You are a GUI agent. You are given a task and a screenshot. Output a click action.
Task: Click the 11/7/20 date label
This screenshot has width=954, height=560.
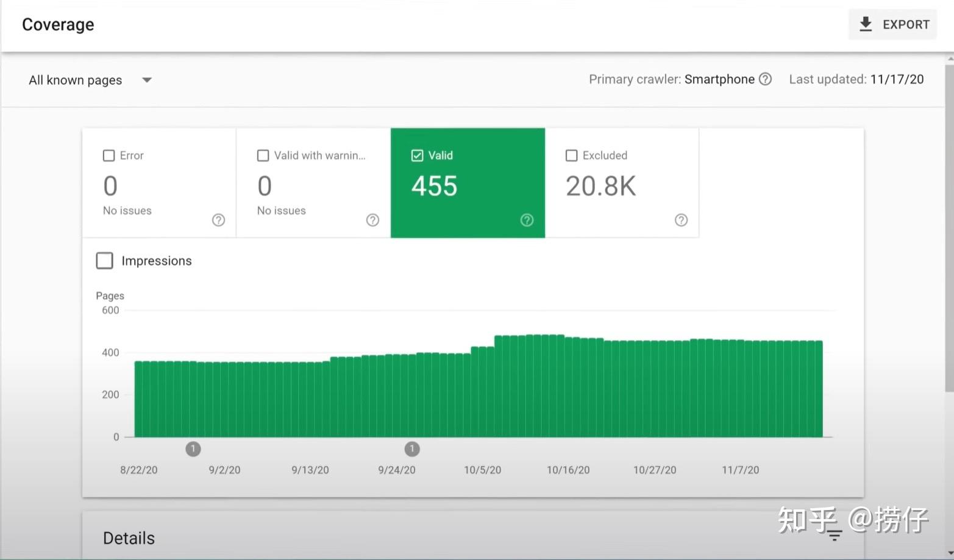[x=741, y=470]
